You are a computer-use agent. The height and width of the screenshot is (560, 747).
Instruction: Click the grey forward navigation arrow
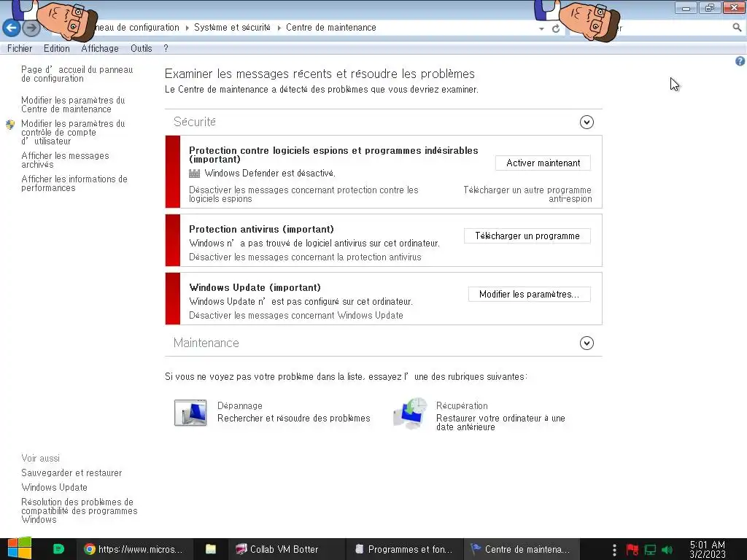[x=31, y=28]
